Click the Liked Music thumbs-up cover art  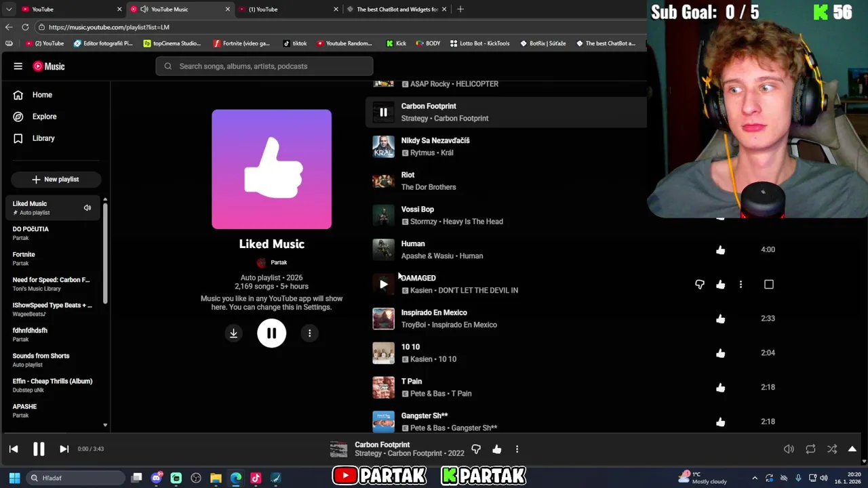(x=271, y=169)
